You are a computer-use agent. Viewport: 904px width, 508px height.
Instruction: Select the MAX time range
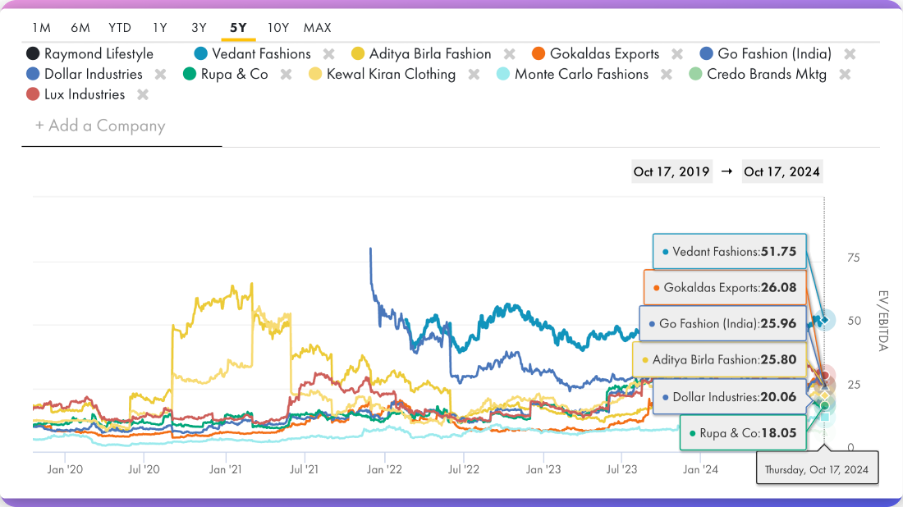(317, 28)
